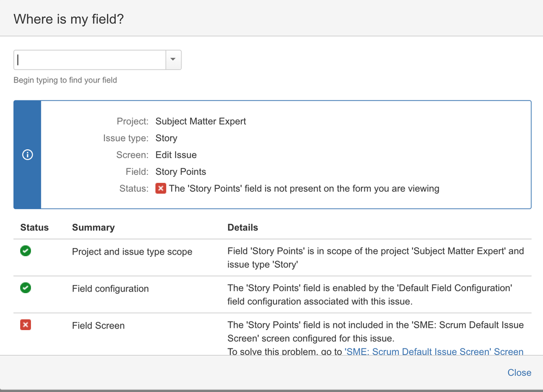Click the Status column header
The height and width of the screenshot is (392, 543).
[34, 227]
